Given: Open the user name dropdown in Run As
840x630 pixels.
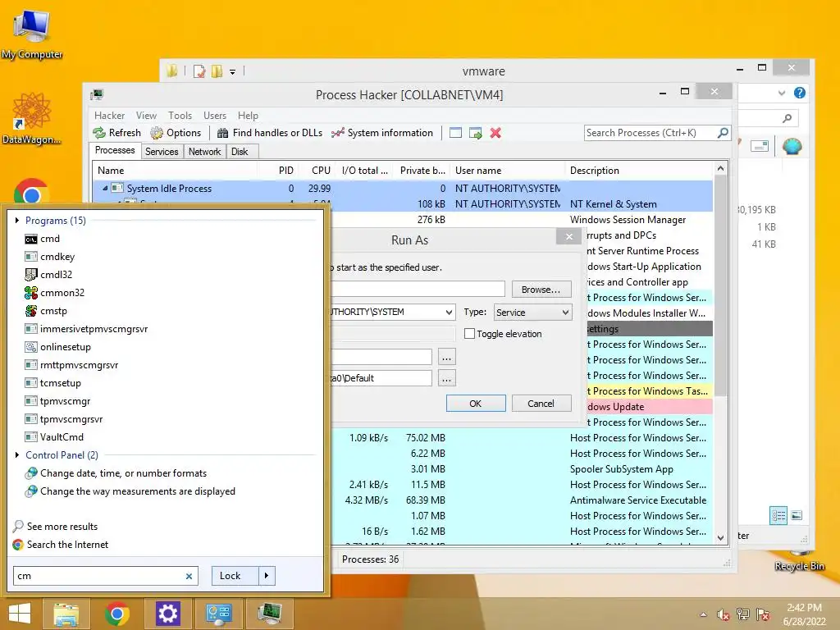Looking at the screenshot, I should [x=449, y=313].
